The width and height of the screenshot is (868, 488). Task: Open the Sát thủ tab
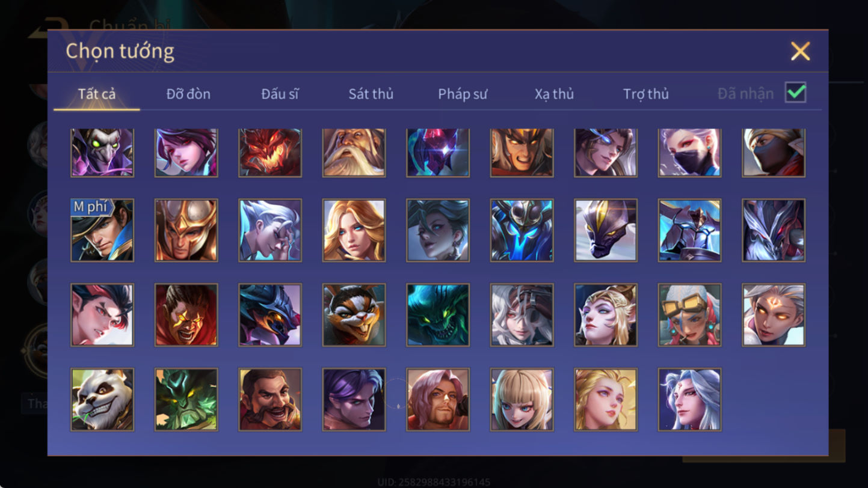(x=371, y=94)
